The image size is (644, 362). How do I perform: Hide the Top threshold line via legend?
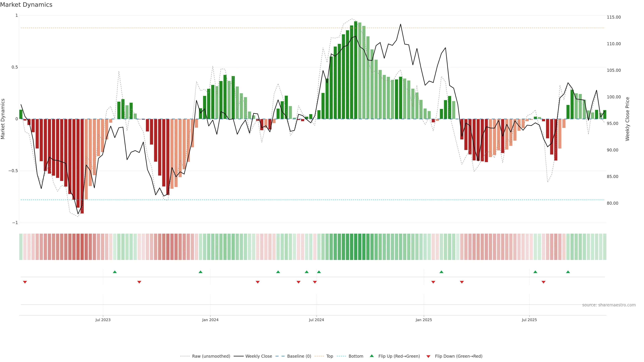click(x=330, y=356)
